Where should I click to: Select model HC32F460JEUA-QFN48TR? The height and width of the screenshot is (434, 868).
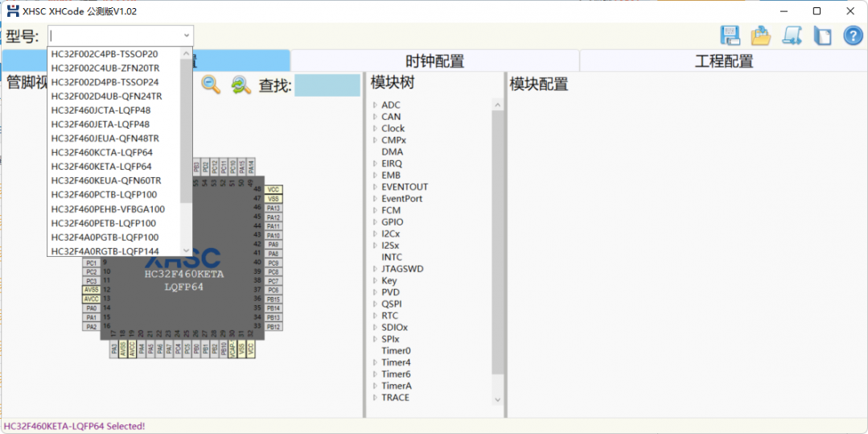point(105,138)
